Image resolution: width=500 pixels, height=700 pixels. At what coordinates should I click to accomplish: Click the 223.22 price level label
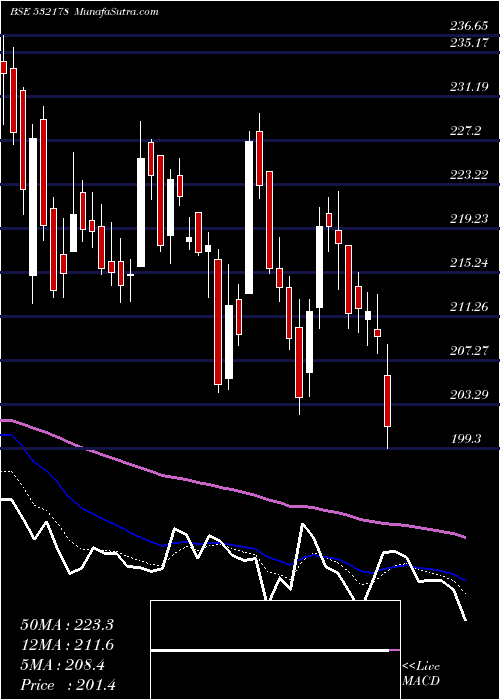pos(469,175)
